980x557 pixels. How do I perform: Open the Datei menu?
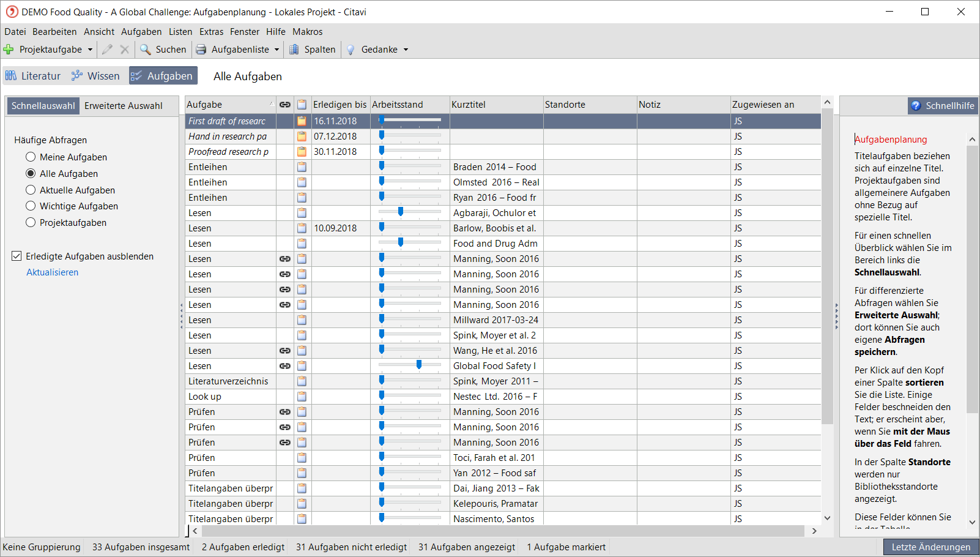(15, 32)
